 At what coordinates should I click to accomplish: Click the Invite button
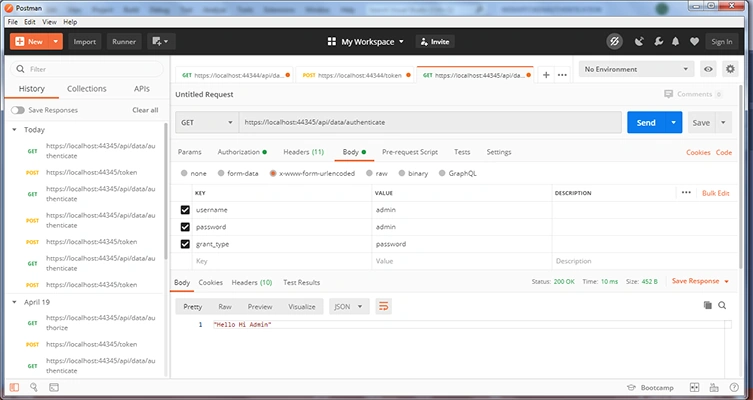[435, 42]
